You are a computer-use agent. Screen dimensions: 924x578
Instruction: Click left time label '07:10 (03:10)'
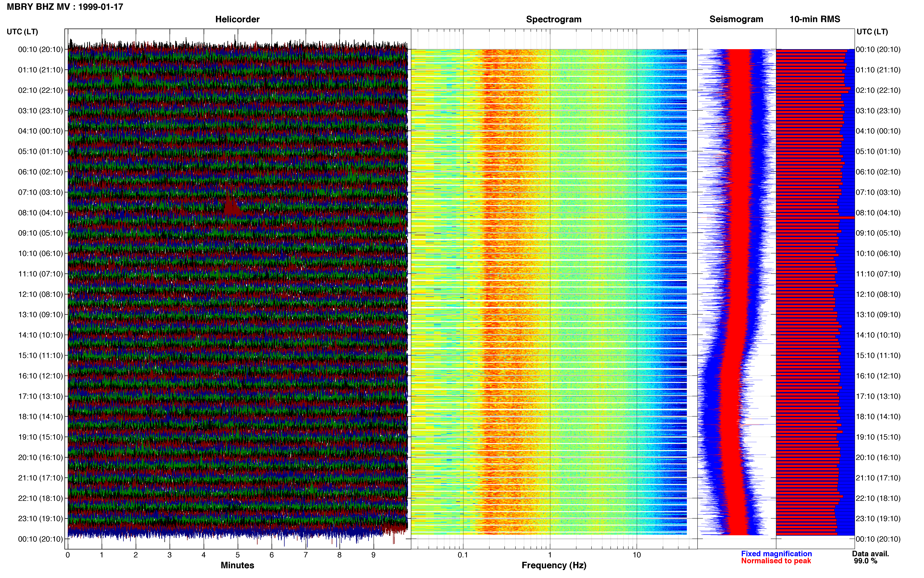click(41, 192)
